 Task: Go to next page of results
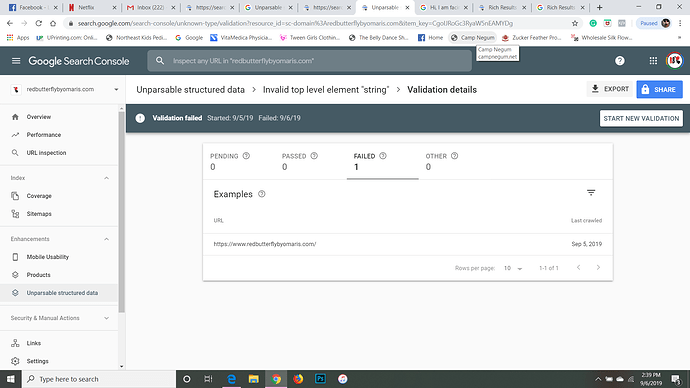(598, 267)
